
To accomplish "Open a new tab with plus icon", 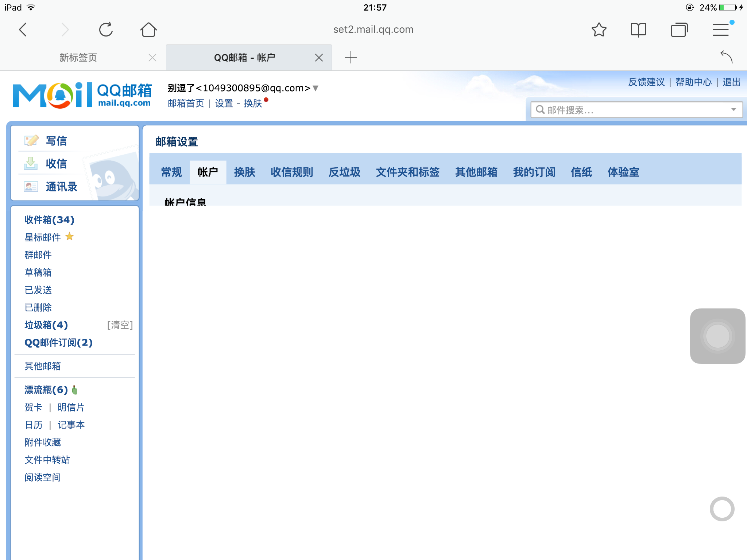I will [351, 57].
